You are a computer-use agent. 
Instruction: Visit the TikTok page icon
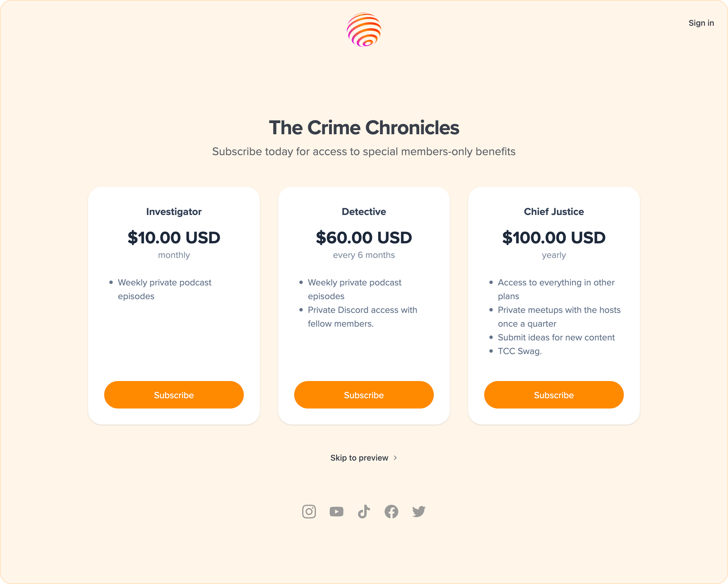(x=364, y=511)
